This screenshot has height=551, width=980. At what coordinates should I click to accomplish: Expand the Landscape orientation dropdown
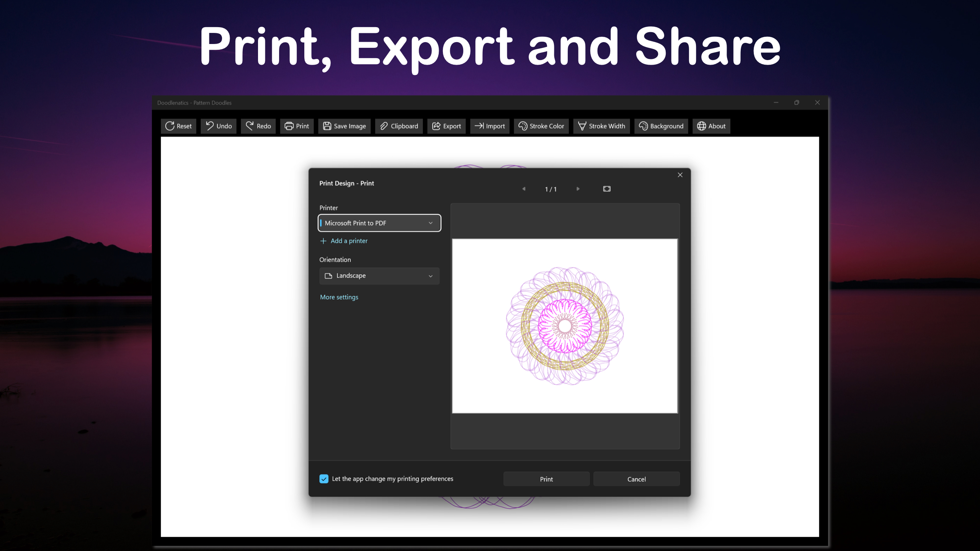pyautogui.click(x=379, y=276)
